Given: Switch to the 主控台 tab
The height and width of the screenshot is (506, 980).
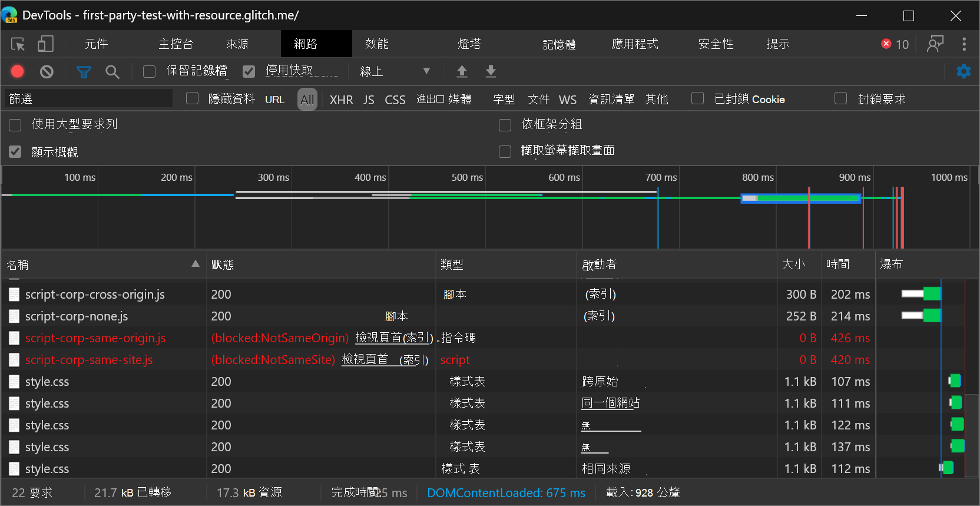Looking at the screenshot, I should pyautogui.click(x=176, y=44).
